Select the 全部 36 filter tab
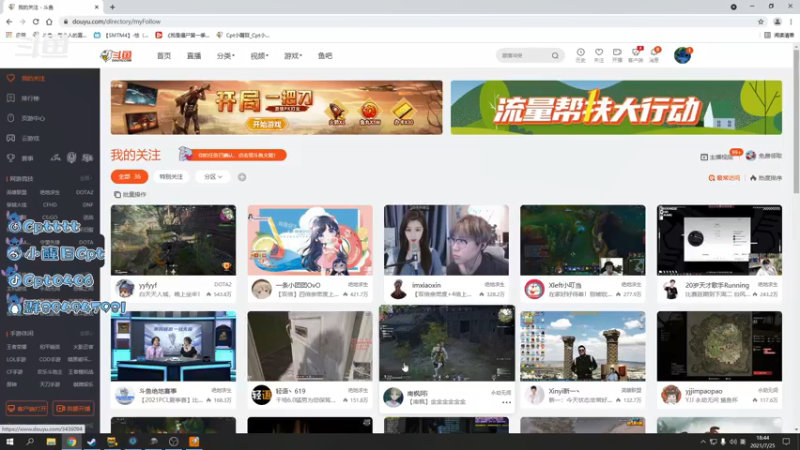This screenshot has width=800, height=450. 130,177
